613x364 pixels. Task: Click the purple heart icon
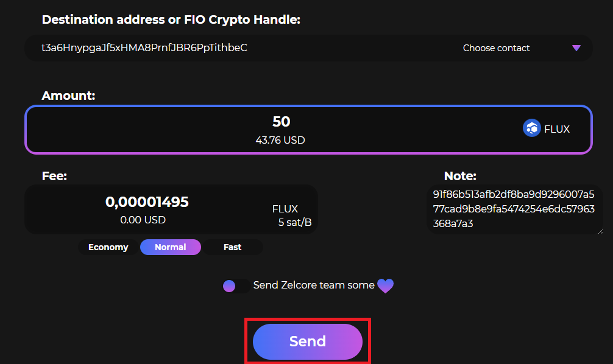pyautogui.click(x=385, y=285)
